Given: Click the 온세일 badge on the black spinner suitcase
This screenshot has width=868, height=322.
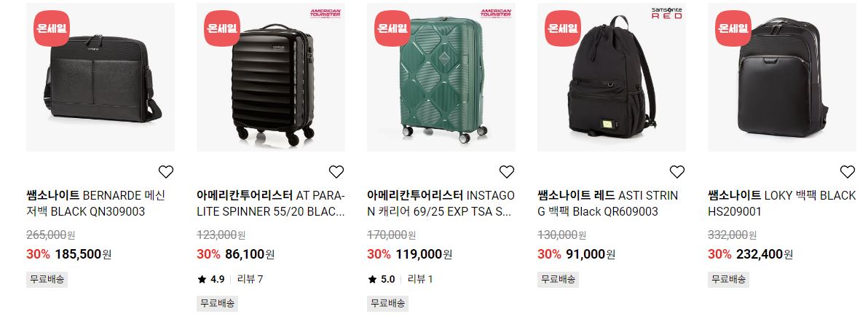Looking at the screenshot, I should pos(222,28).
